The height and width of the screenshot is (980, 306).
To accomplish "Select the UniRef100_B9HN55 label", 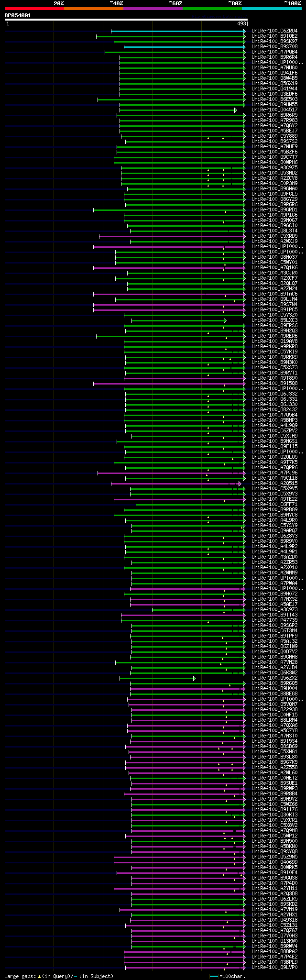I will click(x=274, y=105).
